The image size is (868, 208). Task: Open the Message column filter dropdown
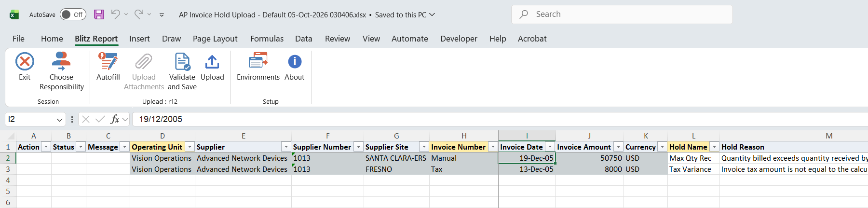124,147
